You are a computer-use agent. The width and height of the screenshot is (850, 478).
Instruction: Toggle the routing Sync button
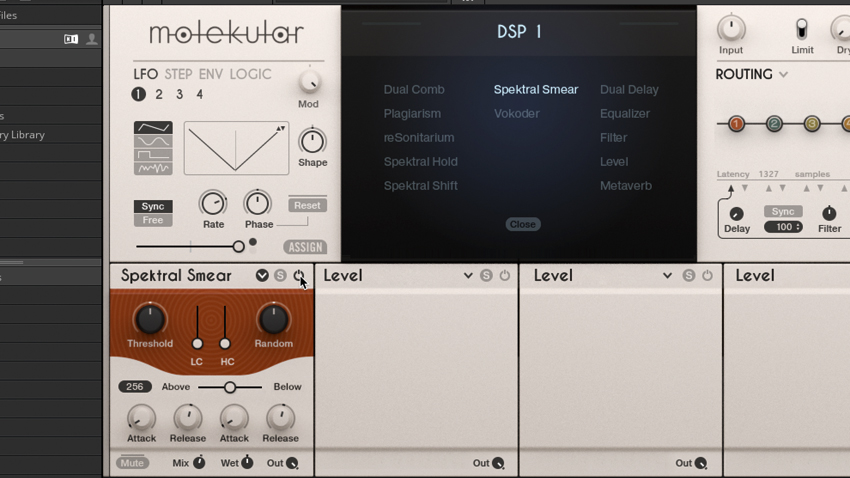point(783,211)
